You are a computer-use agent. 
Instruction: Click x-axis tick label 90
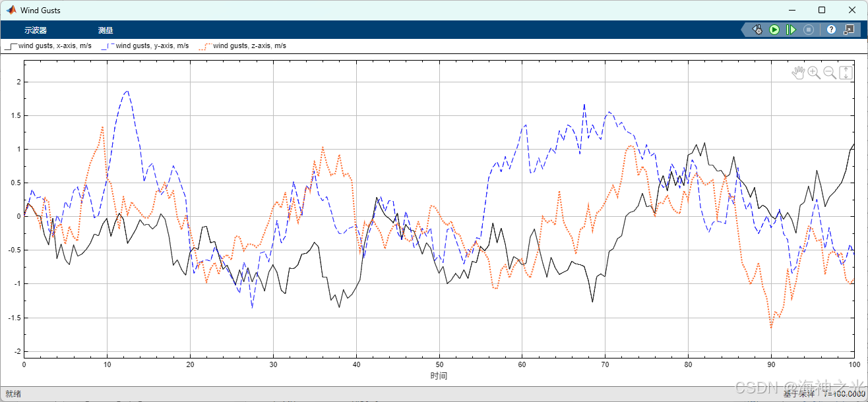[771, 364]
